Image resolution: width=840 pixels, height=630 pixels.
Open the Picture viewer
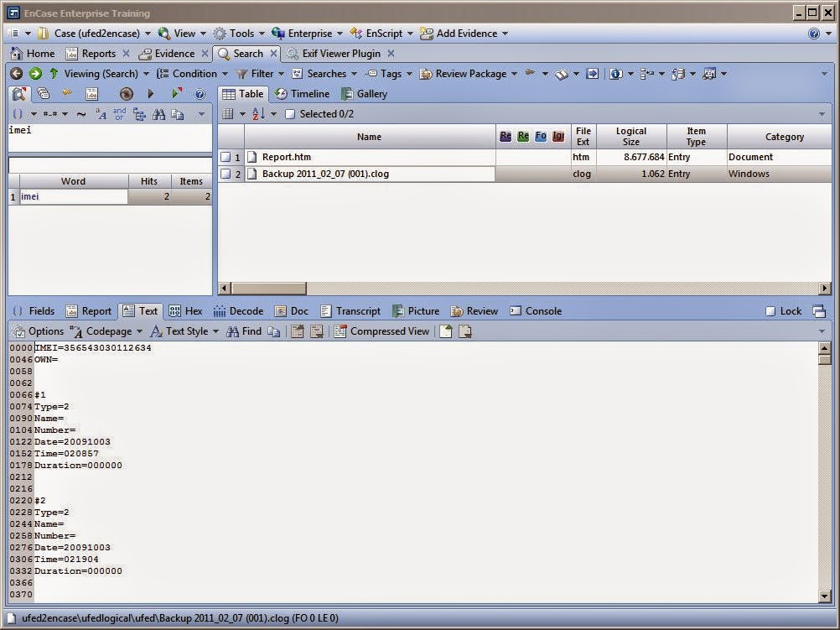[x=417, y=310]
